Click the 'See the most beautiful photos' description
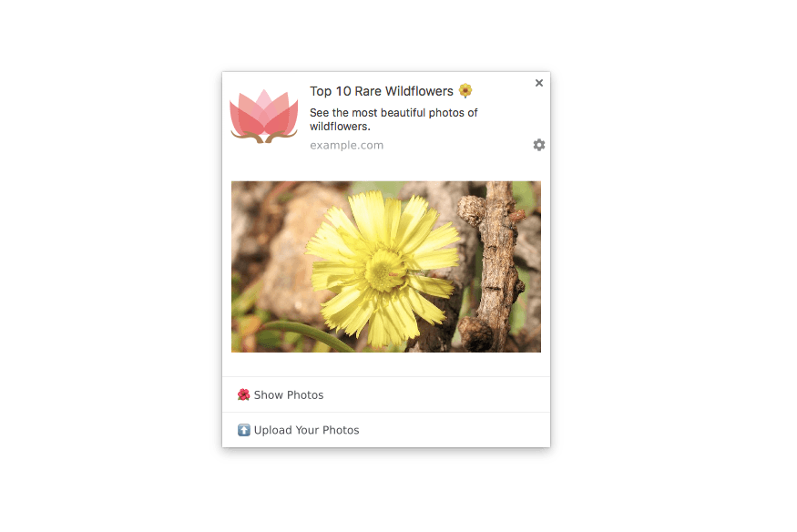Viewport: 797px width, 532px height. [393, 119]
